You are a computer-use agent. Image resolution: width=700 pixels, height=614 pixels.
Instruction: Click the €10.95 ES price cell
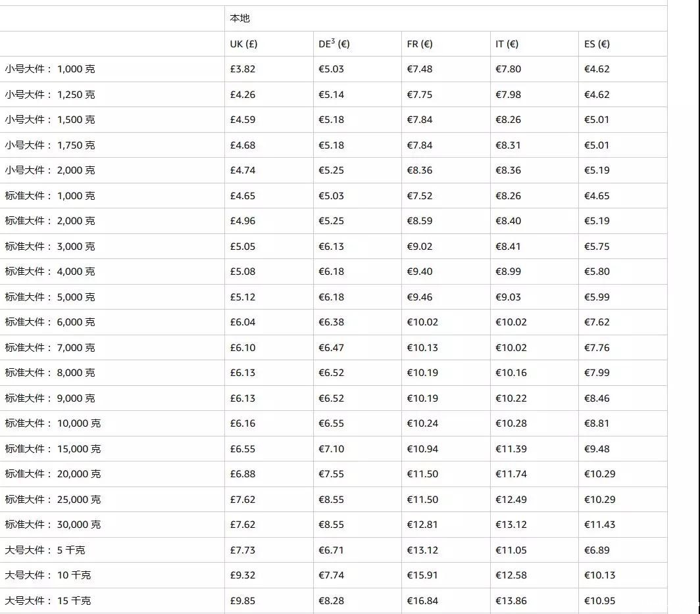[599, 601]
